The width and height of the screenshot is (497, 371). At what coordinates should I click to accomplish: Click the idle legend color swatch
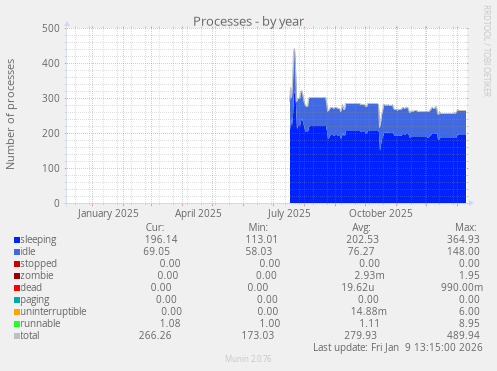pyautogui.click(x=17, y=252)
